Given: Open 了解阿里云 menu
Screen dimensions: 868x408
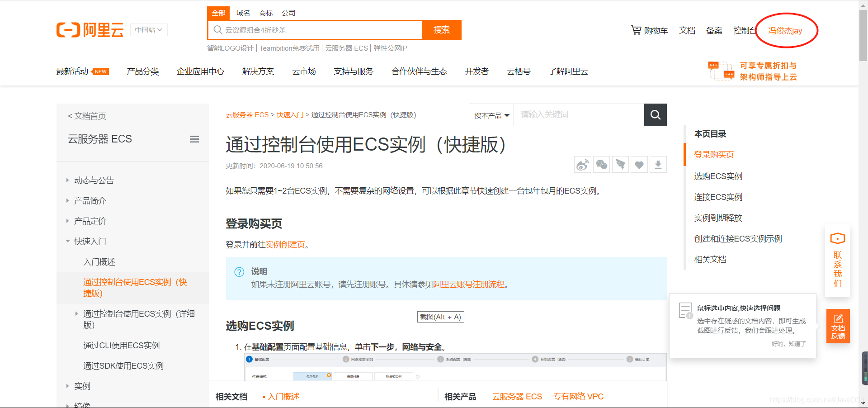Looking at the screenshot, I should click(568, 71).
